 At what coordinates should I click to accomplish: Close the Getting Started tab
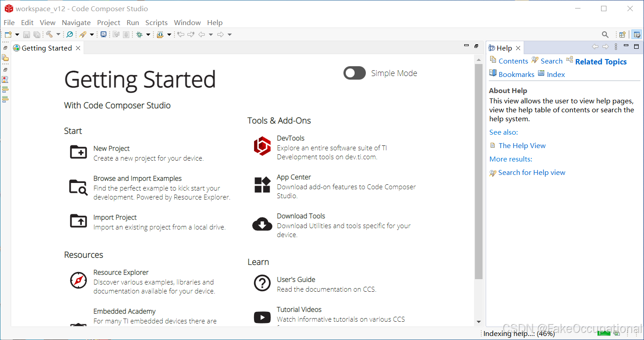click(78, 48)
